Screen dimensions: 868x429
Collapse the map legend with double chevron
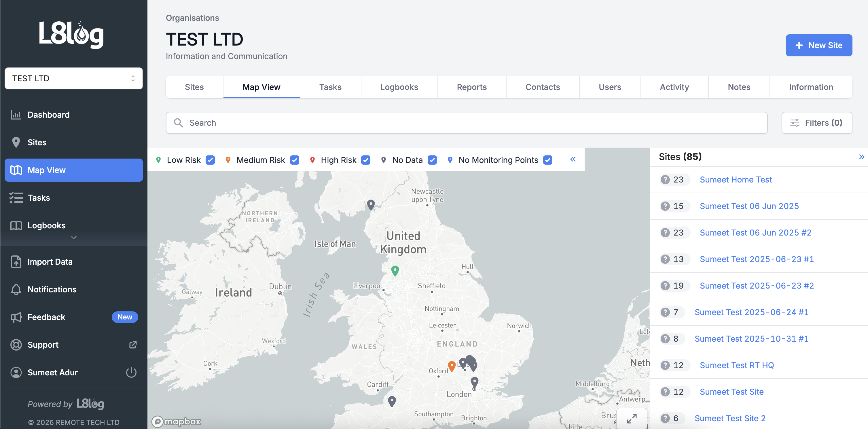[573, 159]
